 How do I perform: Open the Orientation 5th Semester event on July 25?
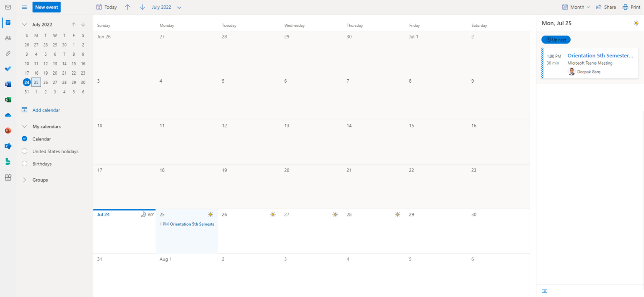coord(187,224)
